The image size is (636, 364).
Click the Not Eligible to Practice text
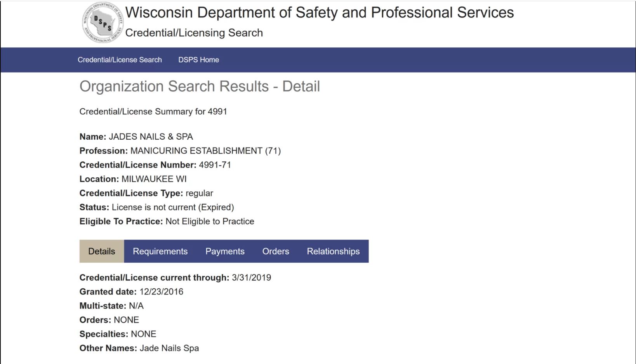point(210,221)
